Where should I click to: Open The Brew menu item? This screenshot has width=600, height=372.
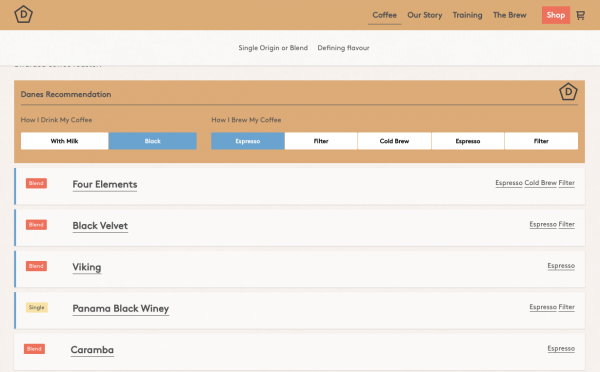[509, 15]
